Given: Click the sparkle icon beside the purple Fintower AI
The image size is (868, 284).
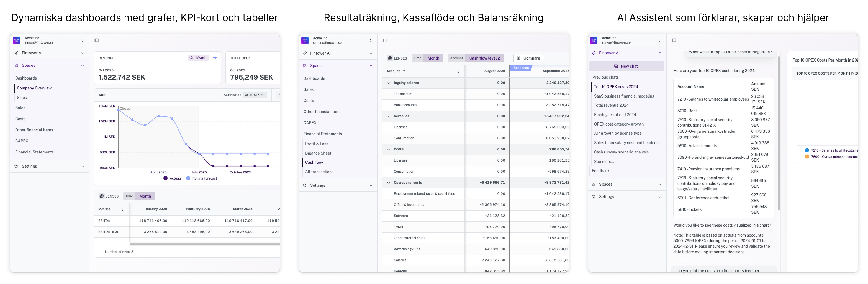Looking at the screenshot, I should (x=593, y=53).
